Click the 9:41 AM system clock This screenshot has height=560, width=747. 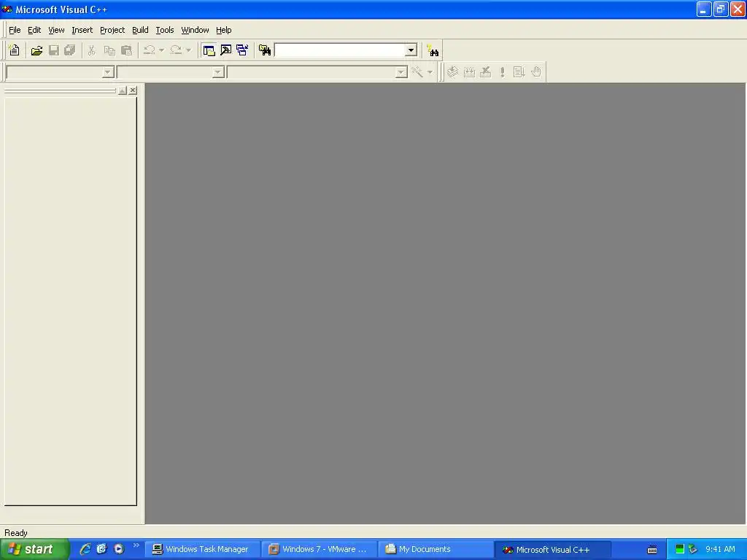pyautogui.click(x=720, y=549)
